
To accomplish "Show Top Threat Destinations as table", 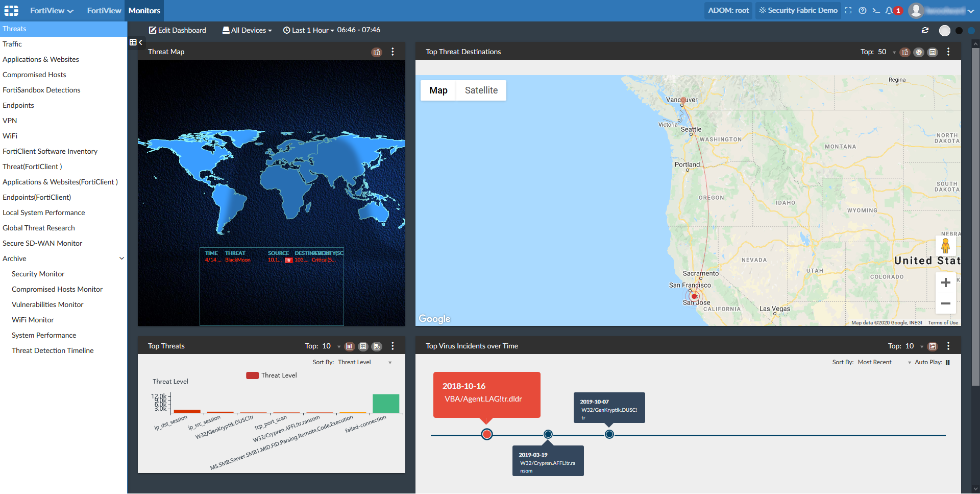I will click(x=933, y=52).
